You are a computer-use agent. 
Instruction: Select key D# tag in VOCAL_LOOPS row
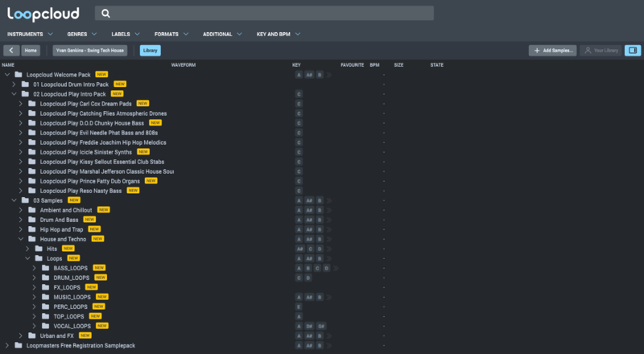[309, 326]
